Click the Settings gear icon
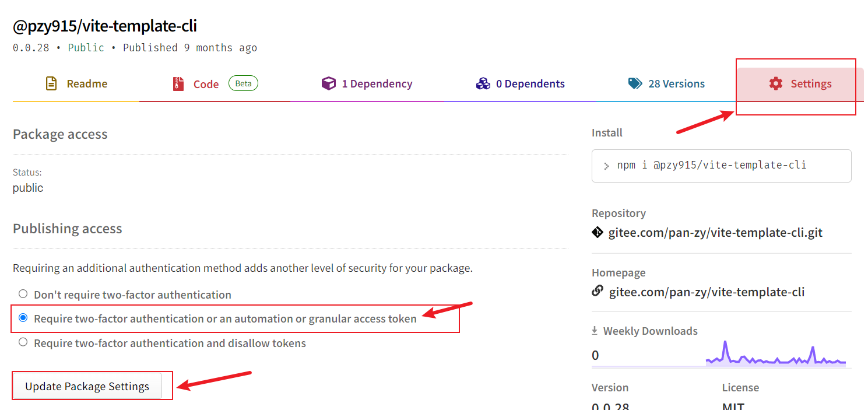 tap(775, 84)
